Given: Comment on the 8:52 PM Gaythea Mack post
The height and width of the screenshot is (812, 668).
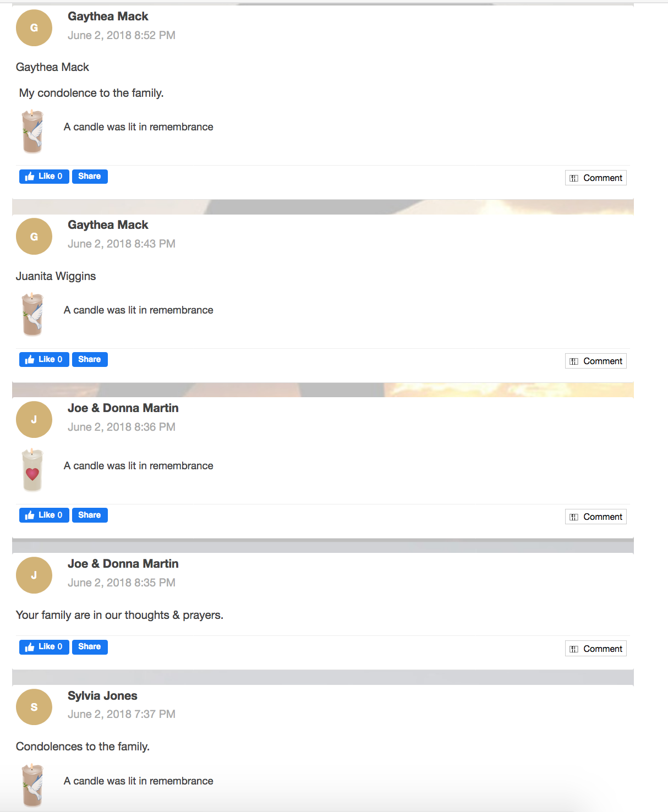Looking at the screenshot, I should tap(596, 178).
